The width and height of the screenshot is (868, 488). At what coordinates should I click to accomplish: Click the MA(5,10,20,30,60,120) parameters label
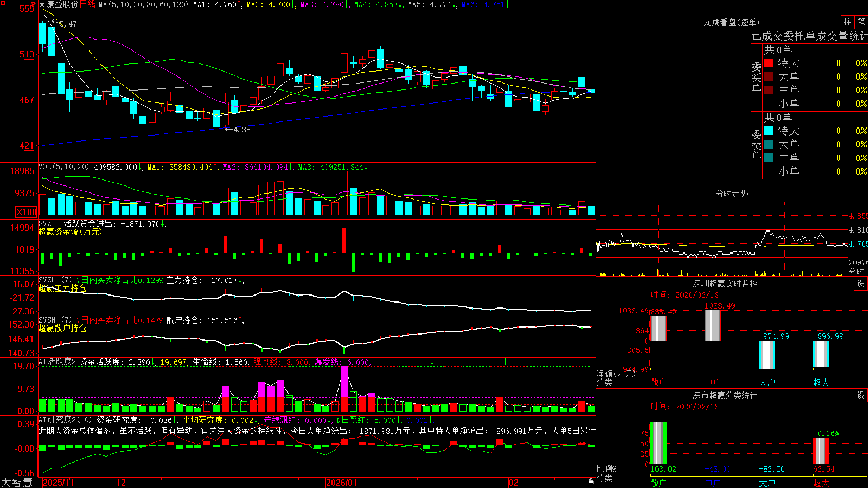143,4
